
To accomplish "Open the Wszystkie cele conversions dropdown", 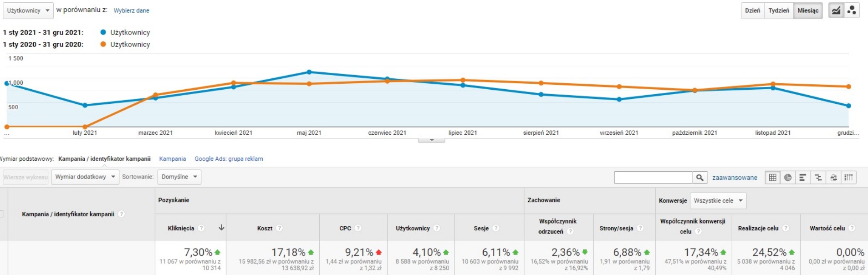I will pyautogui.click(x=718, y=200).
